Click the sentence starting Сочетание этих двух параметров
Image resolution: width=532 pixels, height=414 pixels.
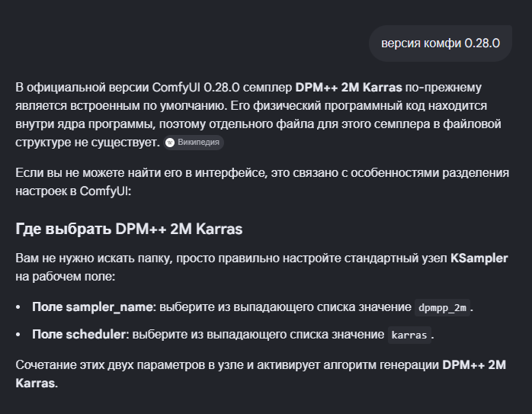261,374
